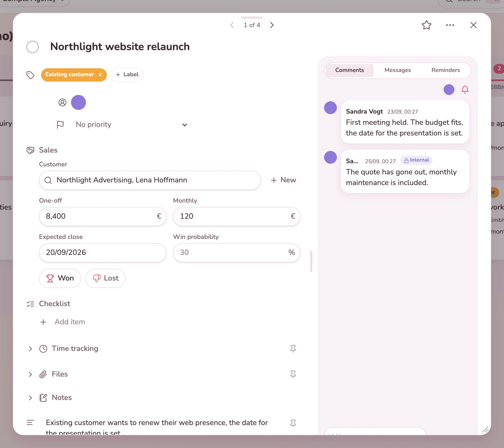The image size is (504, 448).
Task: Select the purple assignee avatar
Action: pyautogui.click(x=78, y=102)
